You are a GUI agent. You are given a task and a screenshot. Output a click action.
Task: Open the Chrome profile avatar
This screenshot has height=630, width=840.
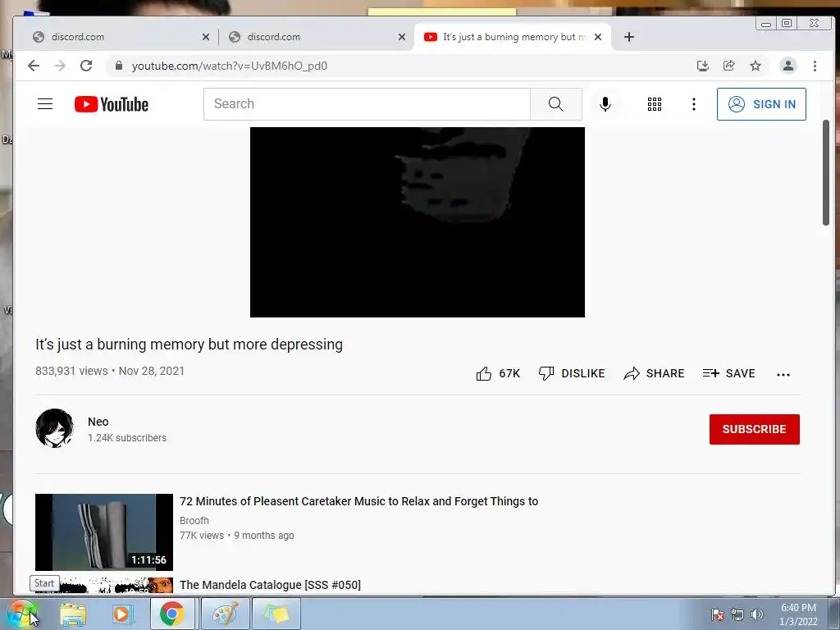pos(788,66)
